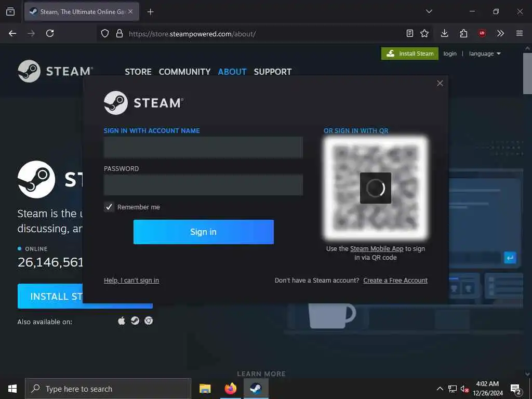Image resolution: width=532 pixels, height=399 pixels.
Task: Open the Help, I can't sign in link
Action: coord(131,280)
